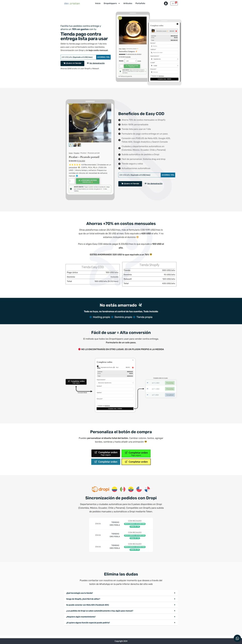Select second Picafast gallery thumbnail

75,145
